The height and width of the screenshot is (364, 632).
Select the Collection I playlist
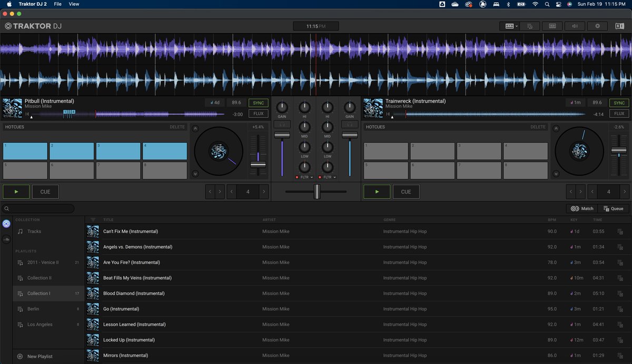tap(48, 294)
